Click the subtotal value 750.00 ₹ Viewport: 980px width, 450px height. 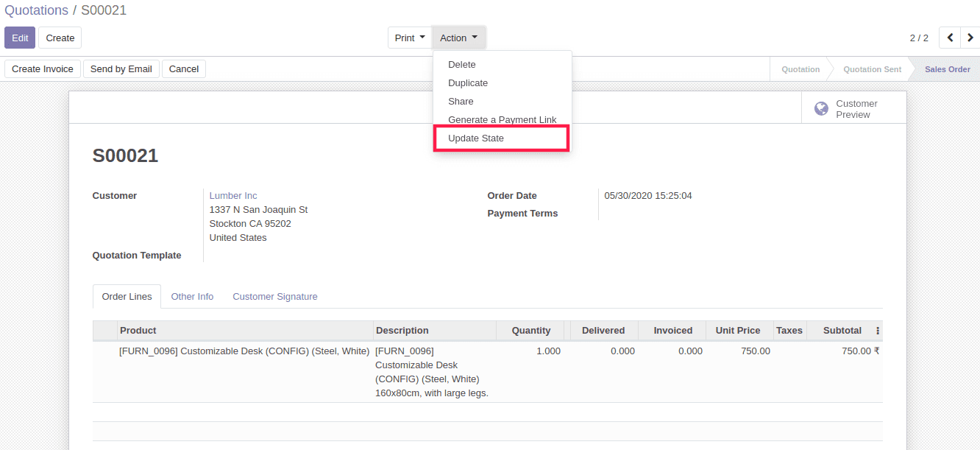(x=861, y=351)
